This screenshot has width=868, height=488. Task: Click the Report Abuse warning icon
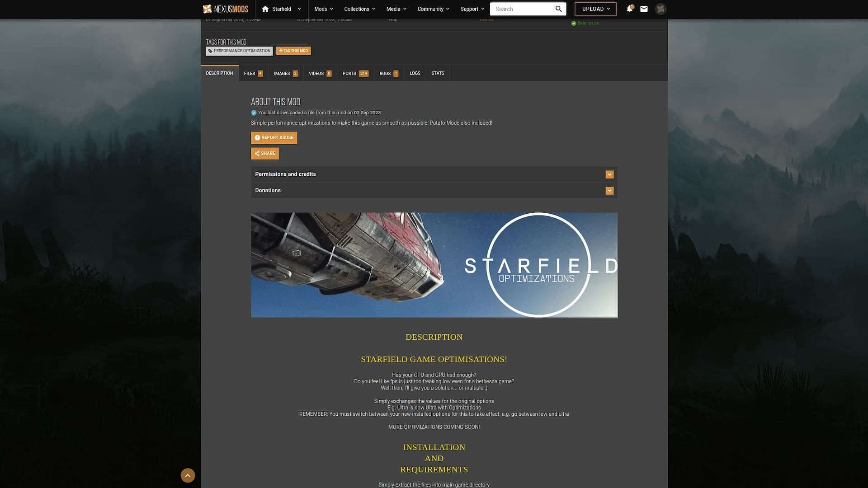tap(257, 138)
